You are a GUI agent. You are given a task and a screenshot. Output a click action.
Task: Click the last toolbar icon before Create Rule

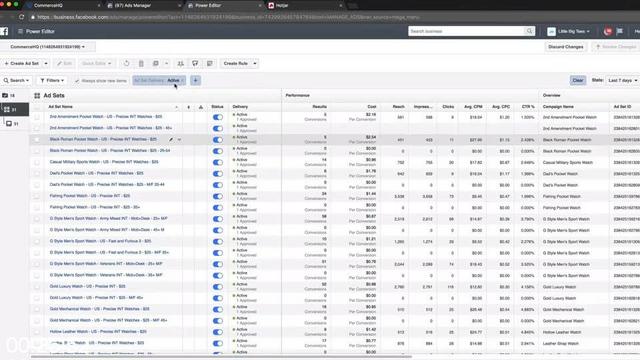click(210, 63)
